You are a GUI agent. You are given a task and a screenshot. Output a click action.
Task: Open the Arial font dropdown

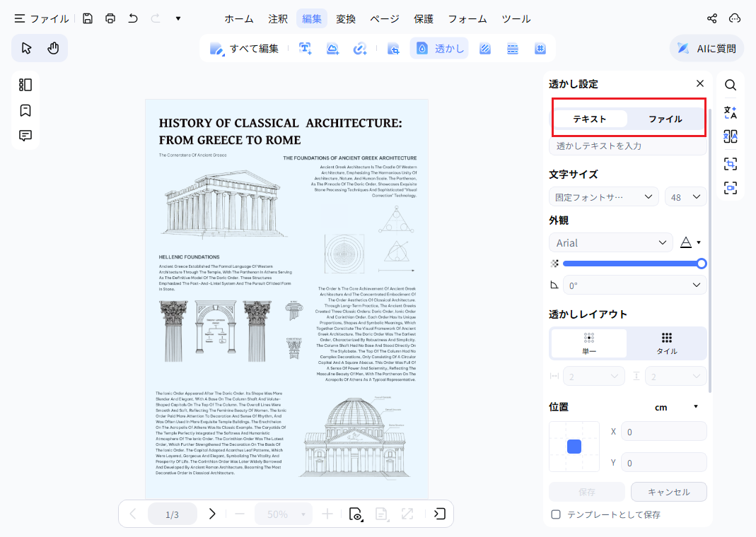[610, 242]
